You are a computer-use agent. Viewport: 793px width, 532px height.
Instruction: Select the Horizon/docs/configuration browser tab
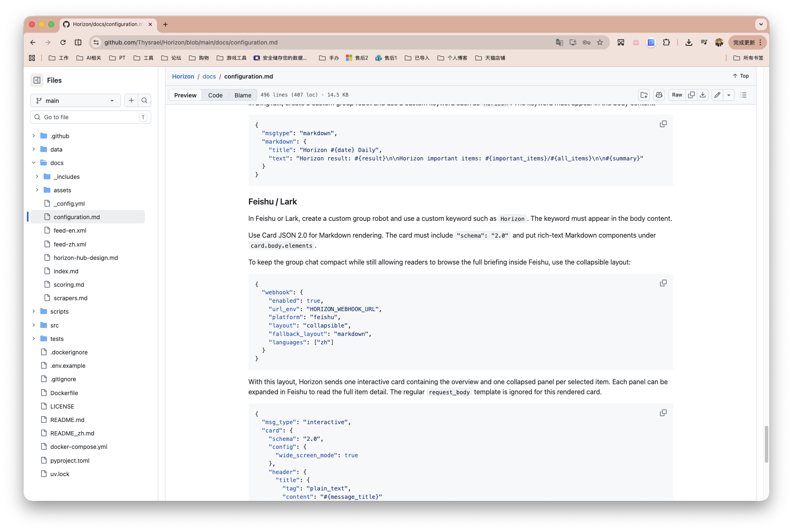108,24
